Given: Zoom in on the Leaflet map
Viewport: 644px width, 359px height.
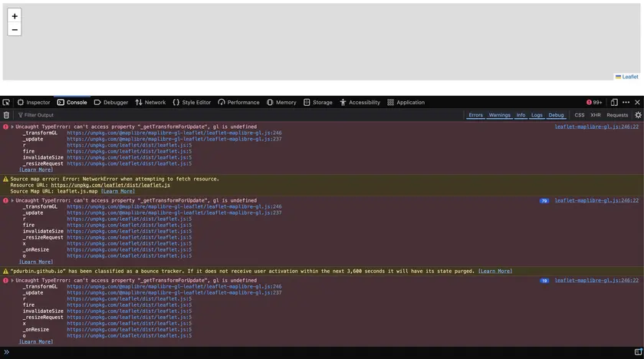Looking at the screenshot, I should (15, 16).
